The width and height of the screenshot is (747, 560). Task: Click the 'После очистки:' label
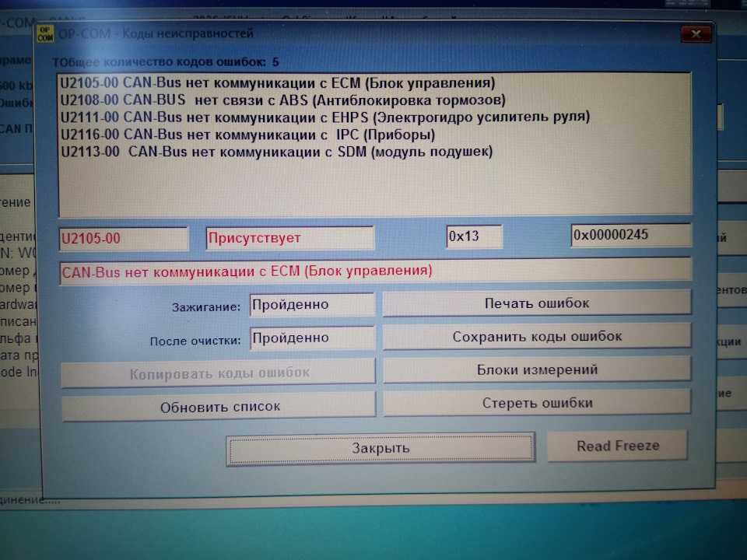[195, 341]
